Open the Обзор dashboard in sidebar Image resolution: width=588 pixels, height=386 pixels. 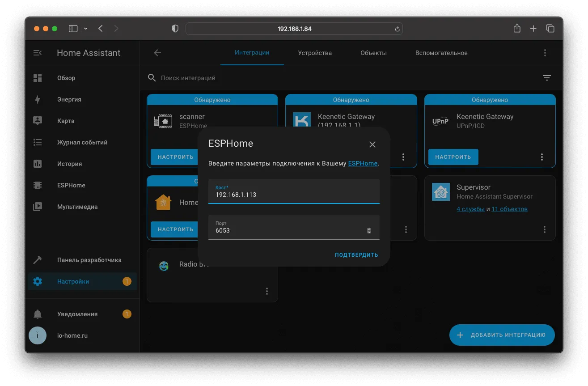click(x=82, y=78)
